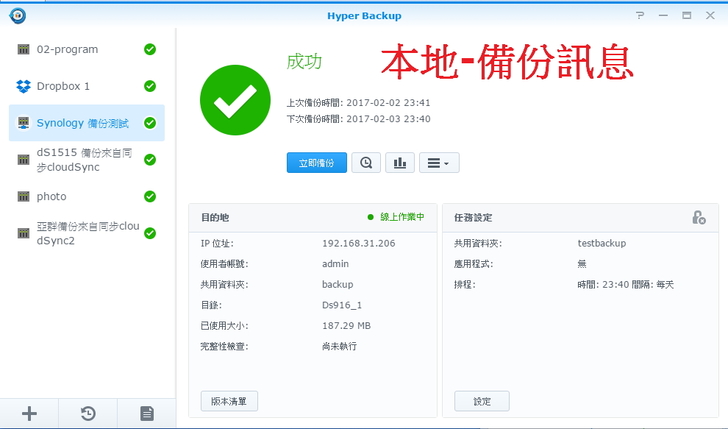Click the 線上作業中 online status indicator
This screenshot has width=728, height=429.
[396, 217]
